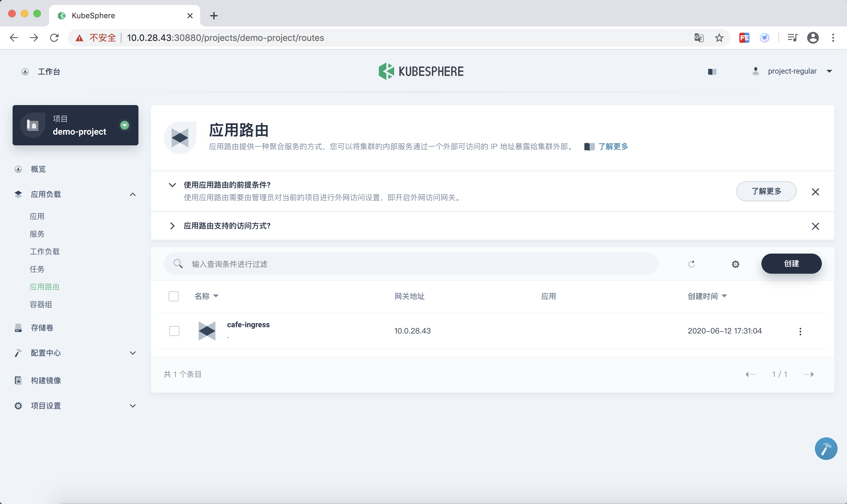Image resolution: width=847 pixels, height=504 pixels.
Task: Open the demo-project project switcher dropdown
Action: click(125, 125)
